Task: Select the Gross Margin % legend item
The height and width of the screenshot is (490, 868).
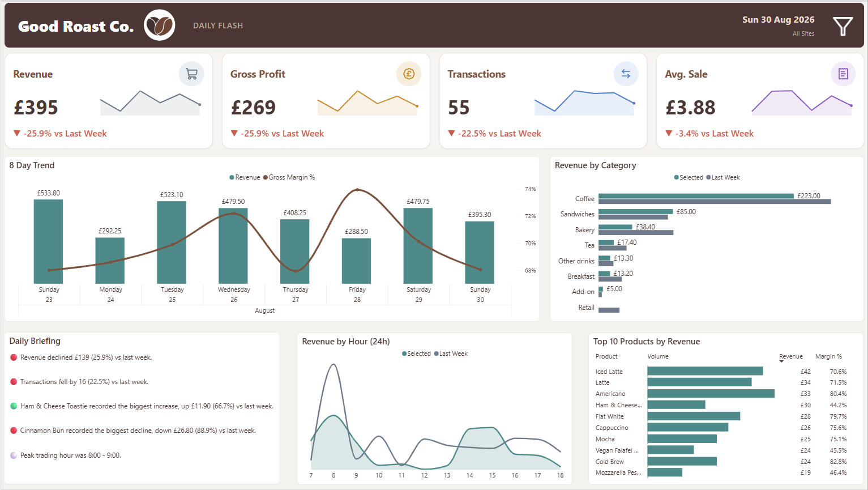Action: pos(289,177)
